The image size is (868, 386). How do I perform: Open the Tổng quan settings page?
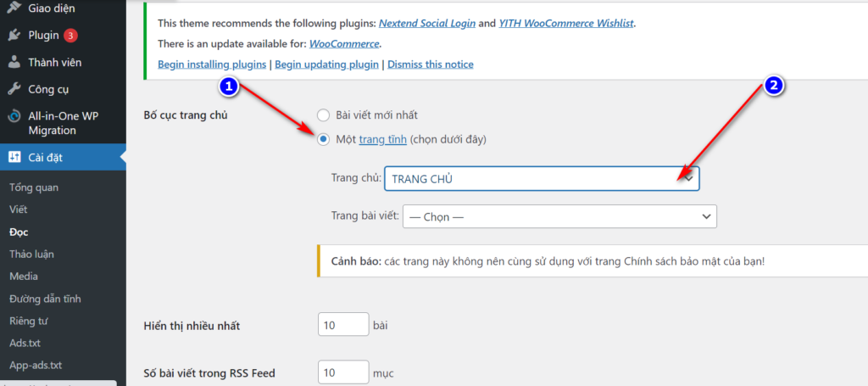coord(34,187)
